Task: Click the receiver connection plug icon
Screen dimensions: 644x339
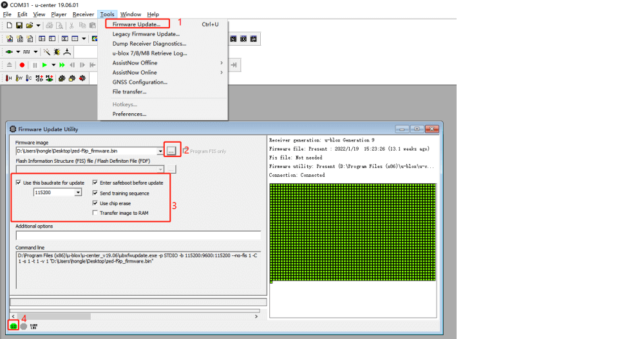Action: pos(9,51)
